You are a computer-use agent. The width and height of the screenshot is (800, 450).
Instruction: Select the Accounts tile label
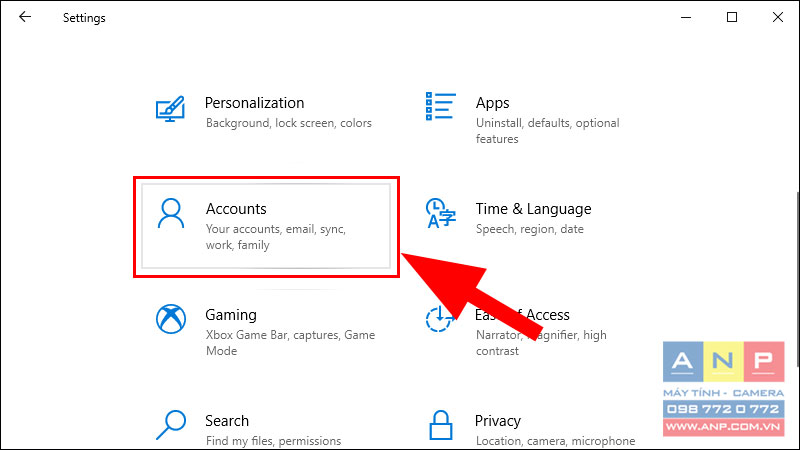click(236, 209)
